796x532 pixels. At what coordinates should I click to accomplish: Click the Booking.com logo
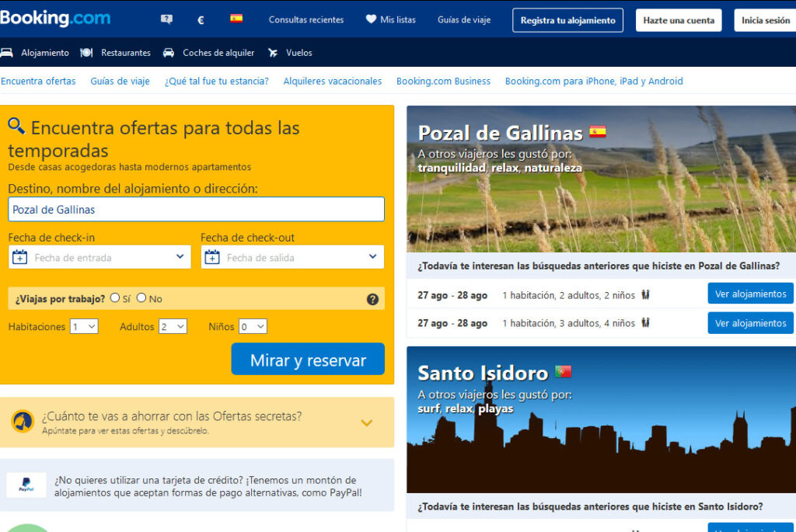(x=55, y=19)
